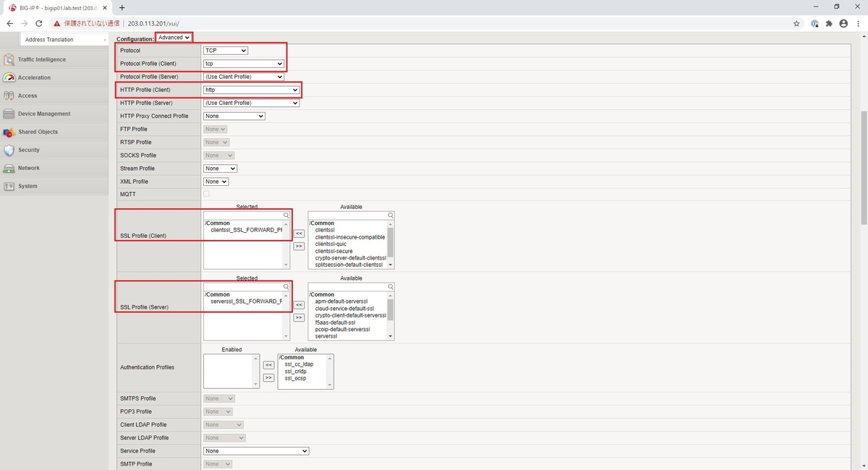
Task: Open the Configuration Advanced dropdown
Action: pyautogui.click(x=174, y=37)
